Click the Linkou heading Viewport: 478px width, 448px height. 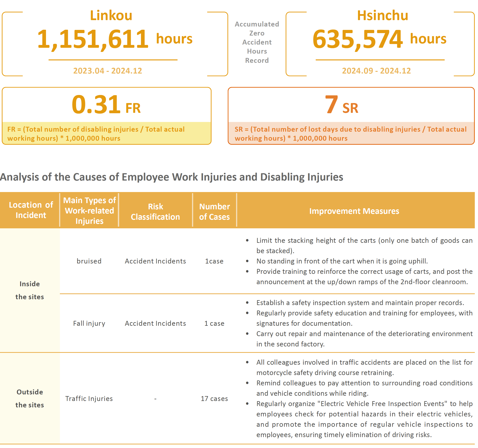(111, 15)
